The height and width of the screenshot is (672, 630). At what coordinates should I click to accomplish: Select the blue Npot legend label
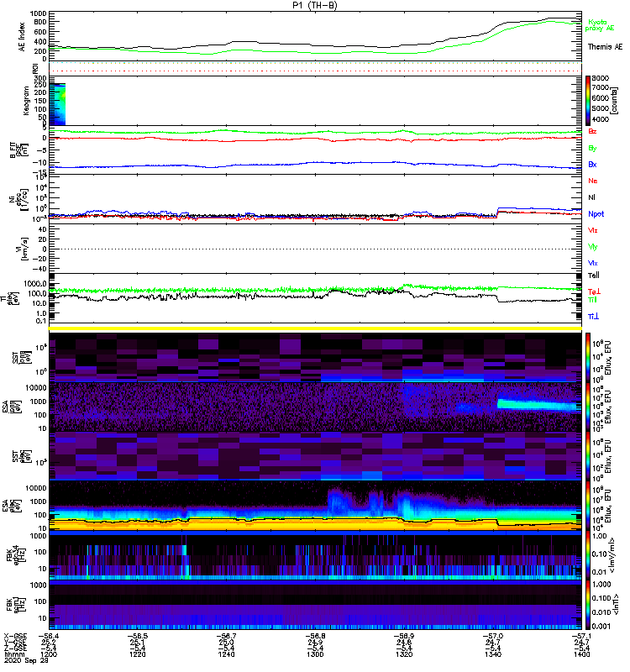[596, 214]
